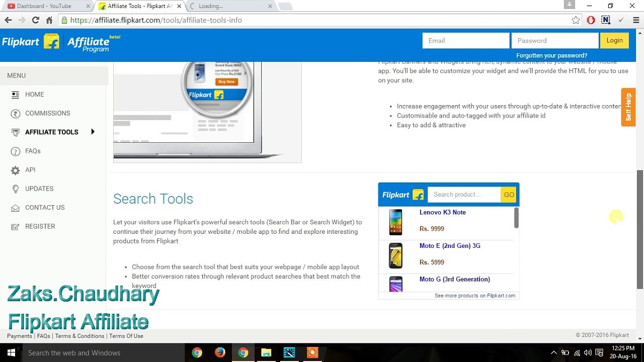Reload the page with the refresh icon

[x=35, y=20]
